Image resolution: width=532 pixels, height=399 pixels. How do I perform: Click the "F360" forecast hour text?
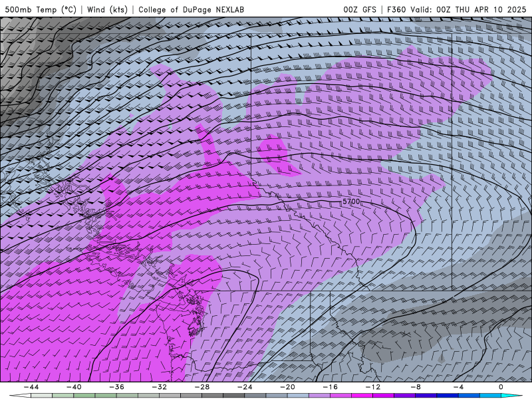pos(396,9)
